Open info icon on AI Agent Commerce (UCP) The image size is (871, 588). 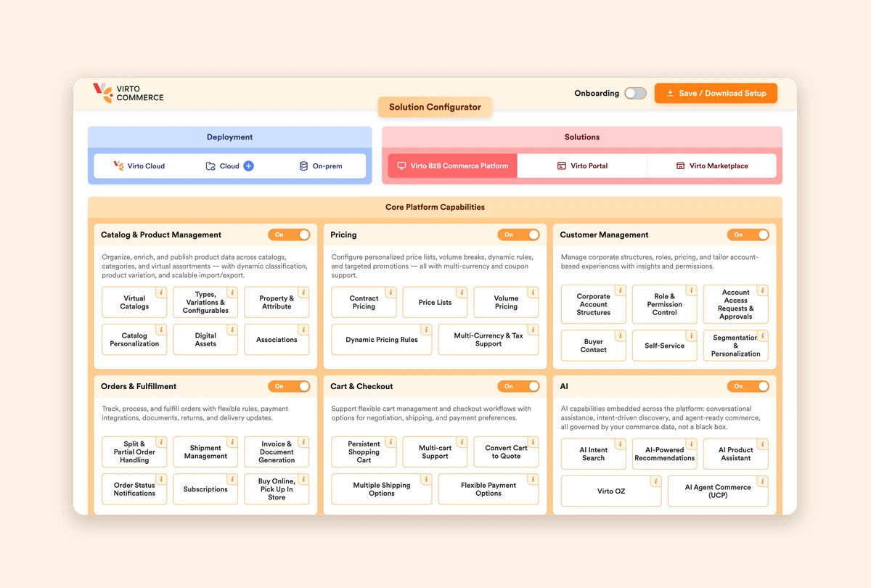tap(762, 481)
